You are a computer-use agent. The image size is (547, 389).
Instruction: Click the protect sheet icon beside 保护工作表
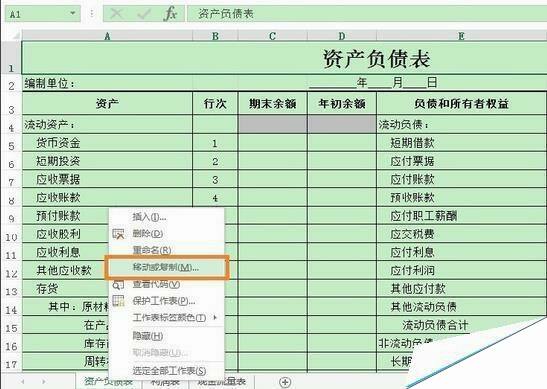pyautogui.click(x=118, y=301)
